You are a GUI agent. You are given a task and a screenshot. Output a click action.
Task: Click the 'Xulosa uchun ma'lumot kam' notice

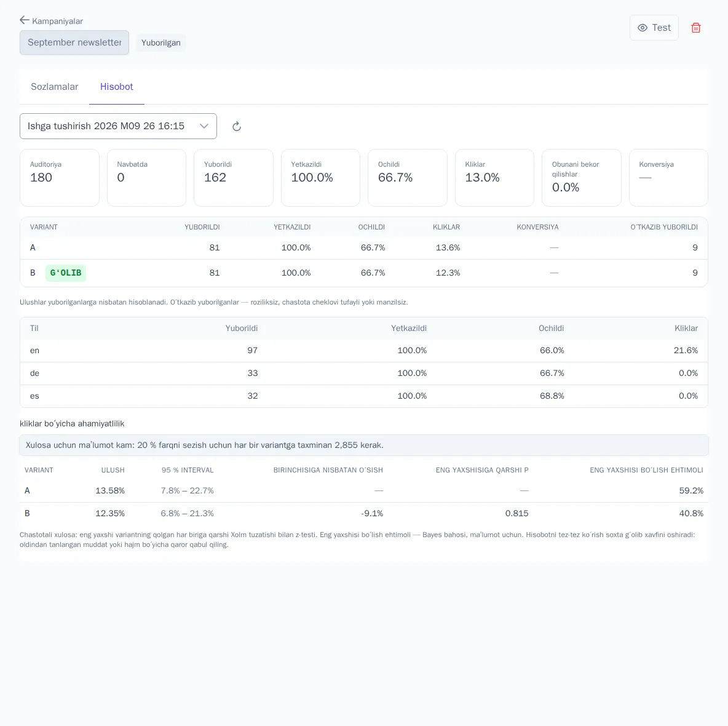coord(364,445)
